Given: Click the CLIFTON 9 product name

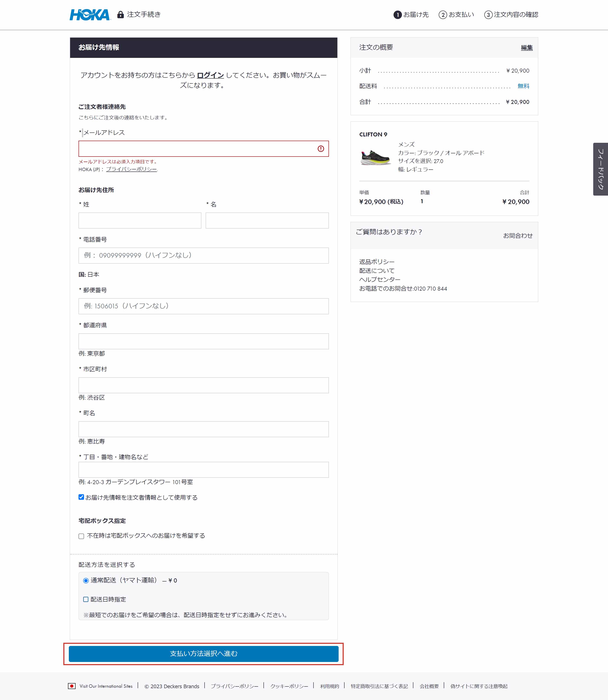Looking at the screenshot, I should tap(373, 134).
